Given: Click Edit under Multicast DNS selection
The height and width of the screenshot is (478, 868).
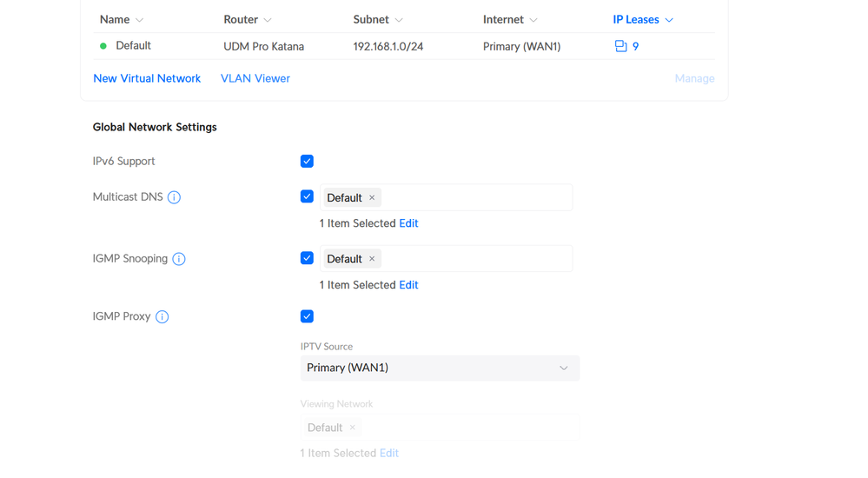Looking at the screenshot, I should [408, 223].
